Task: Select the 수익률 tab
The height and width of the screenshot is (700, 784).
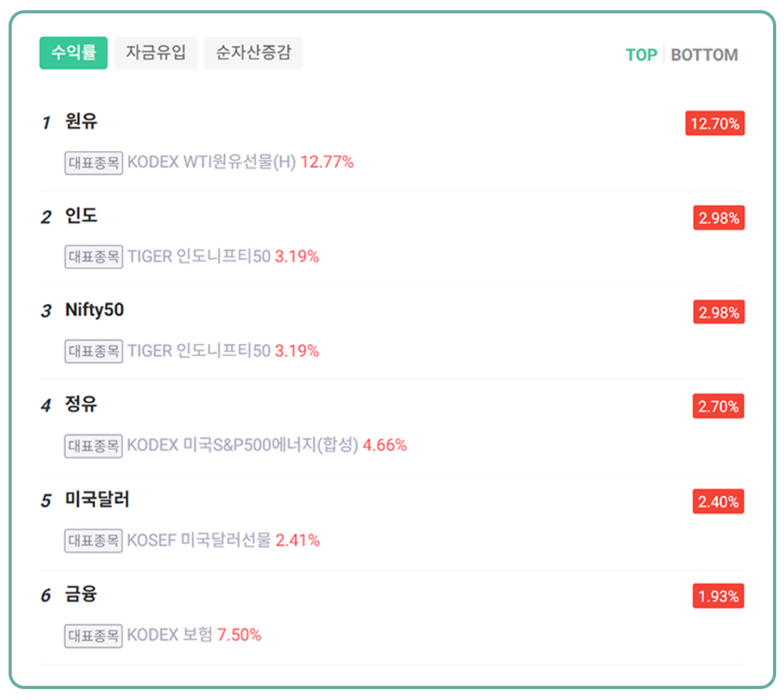Action: coord(73,53)
